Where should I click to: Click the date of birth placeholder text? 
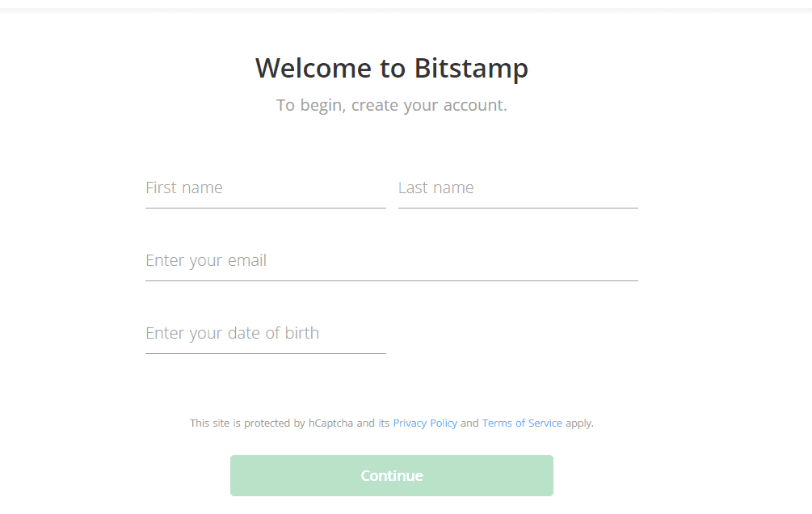pyautogui.click(x=232, y=333)
